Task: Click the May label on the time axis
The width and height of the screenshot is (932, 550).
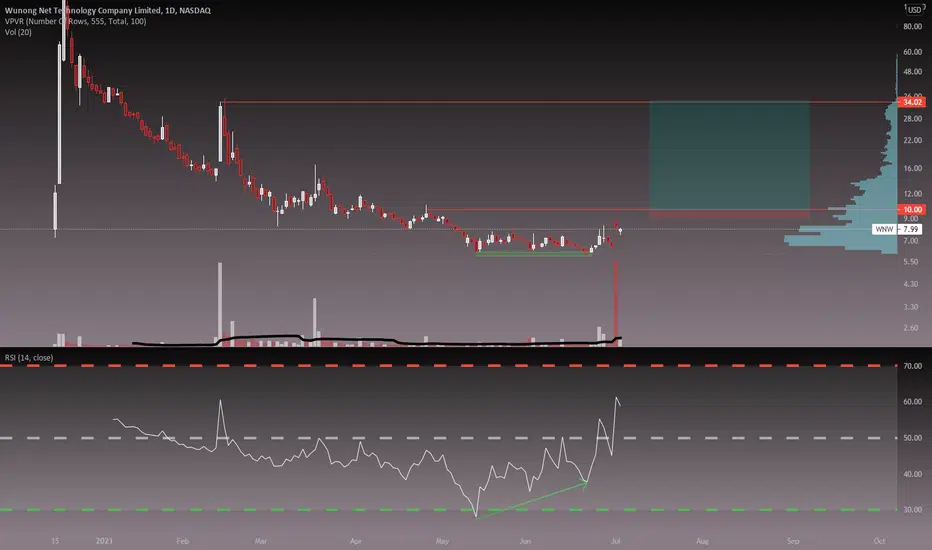Action: tap(442, 540)
